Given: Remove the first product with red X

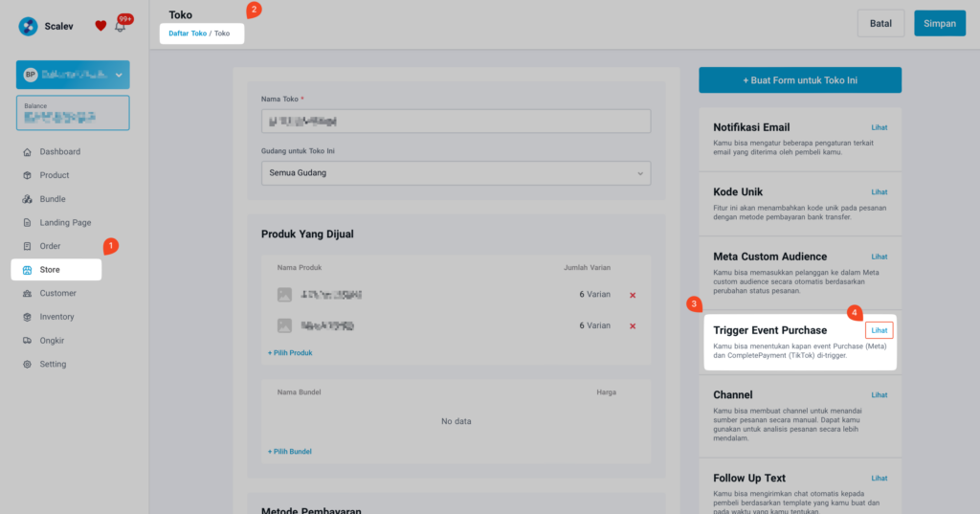Looking at the screenshot, I should 633,295.
